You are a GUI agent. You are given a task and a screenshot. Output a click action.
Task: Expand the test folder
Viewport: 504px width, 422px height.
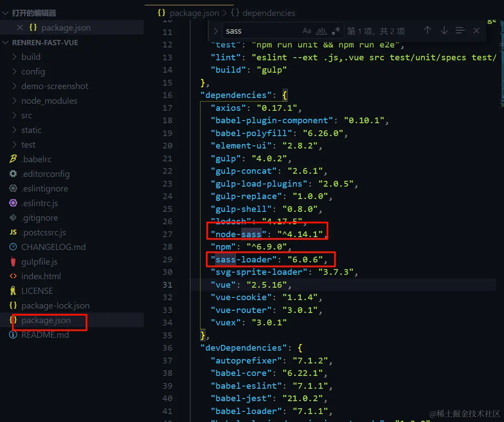coord(14,145)
